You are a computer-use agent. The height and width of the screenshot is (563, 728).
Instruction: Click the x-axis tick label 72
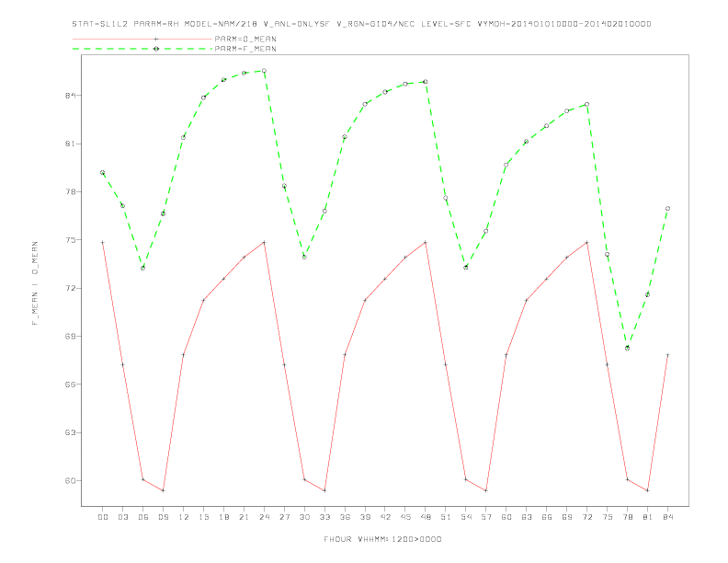pyautogui.click(x=586, y=517)
